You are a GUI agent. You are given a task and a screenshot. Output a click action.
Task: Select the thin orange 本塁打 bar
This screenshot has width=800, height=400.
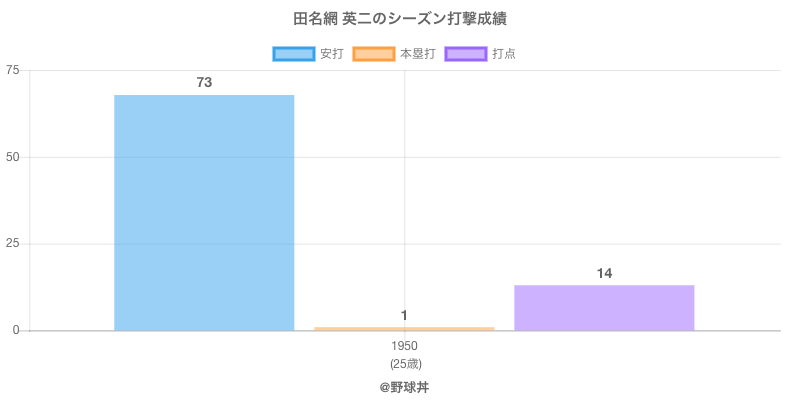tap(404, 328)
